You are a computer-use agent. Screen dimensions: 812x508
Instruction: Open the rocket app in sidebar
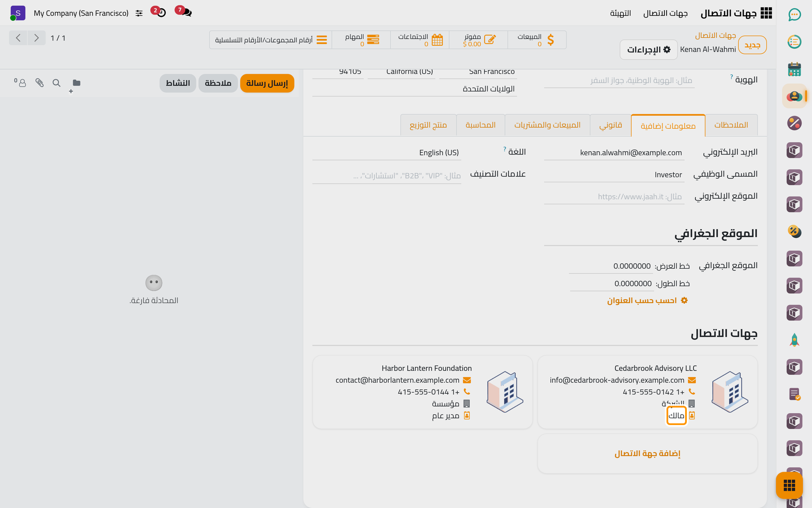pos(794,340)
